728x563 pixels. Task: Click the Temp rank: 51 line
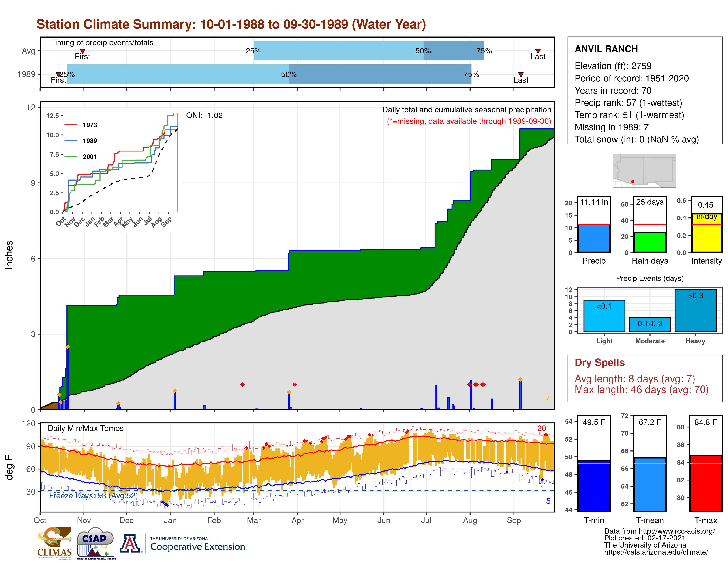(629, 115)
